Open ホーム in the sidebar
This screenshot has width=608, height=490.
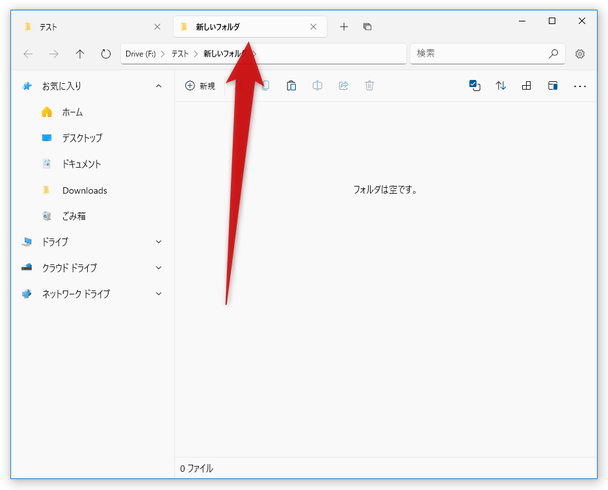coord(92,112)
